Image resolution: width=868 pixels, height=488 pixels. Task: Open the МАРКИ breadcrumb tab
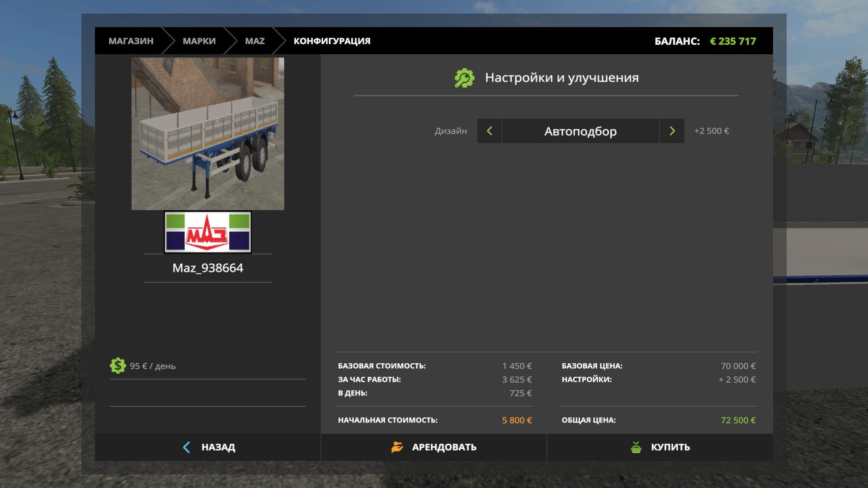(199, 41)
